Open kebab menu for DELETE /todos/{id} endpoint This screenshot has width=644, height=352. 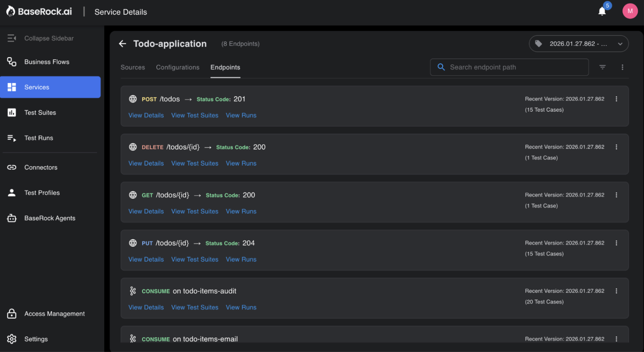point(616,147)
